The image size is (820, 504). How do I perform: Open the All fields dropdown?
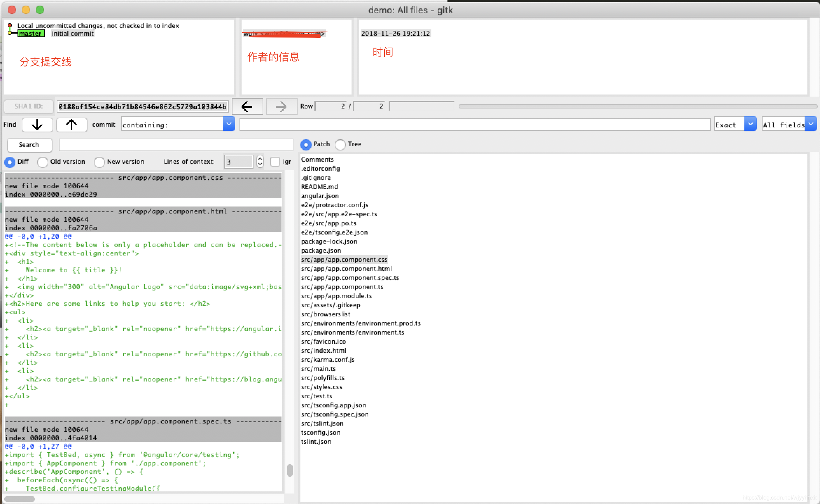tap(811, 124)
